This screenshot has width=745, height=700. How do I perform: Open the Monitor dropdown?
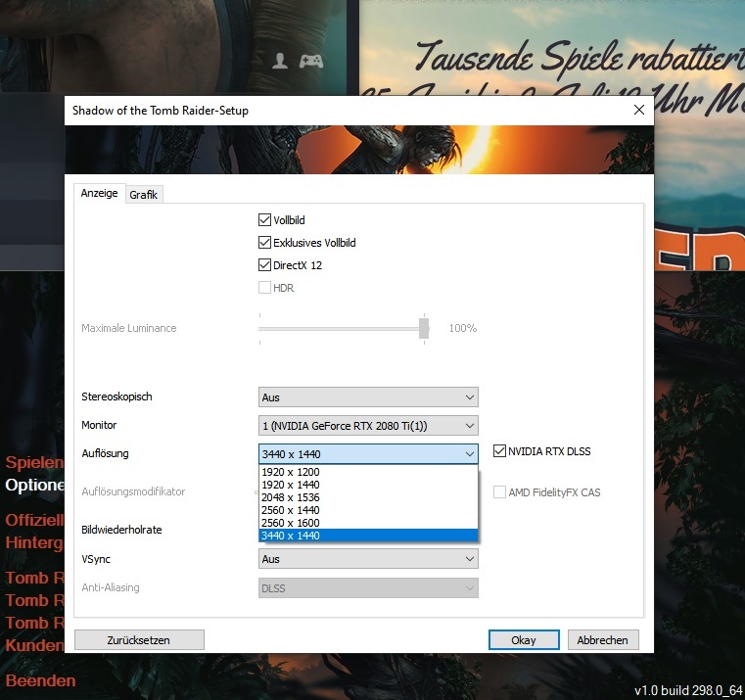(368, 426)
